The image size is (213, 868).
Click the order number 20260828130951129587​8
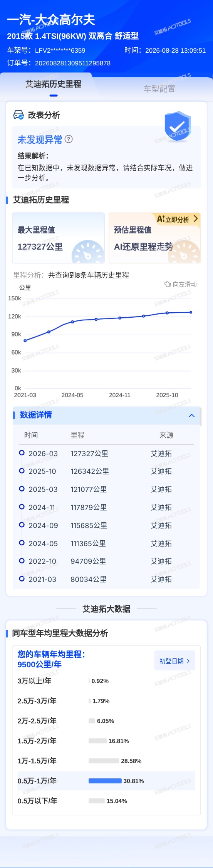(73, 63)
